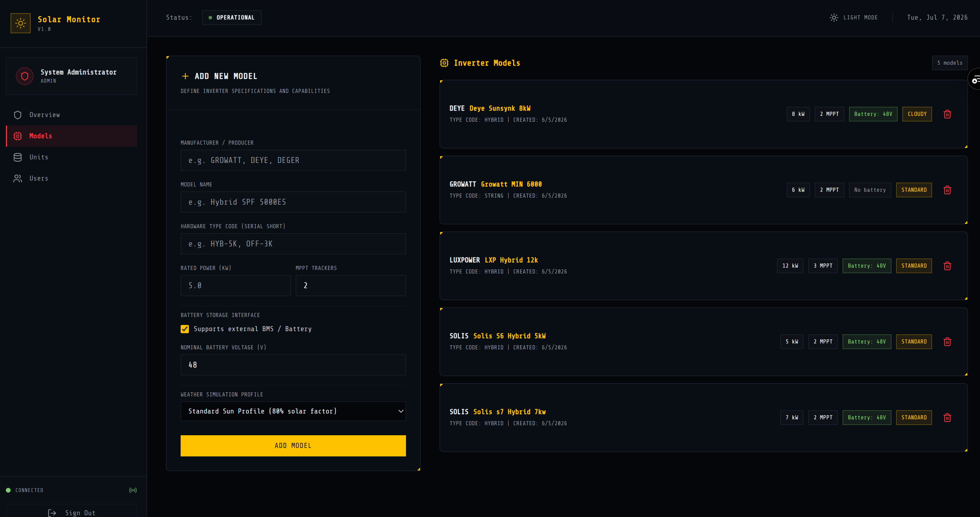Delete the Solis S6 Hybrid 5kW model
The height and width of the screenshot is (517, 980).
[x=947, y=342]
